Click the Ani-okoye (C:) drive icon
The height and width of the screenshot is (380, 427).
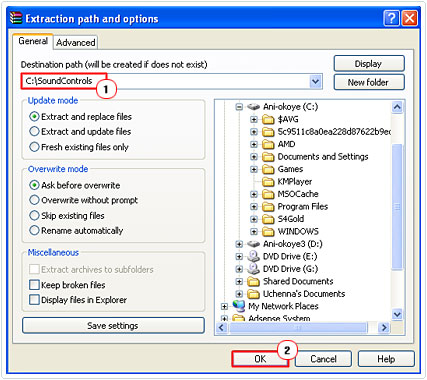(x=253, y=107)
